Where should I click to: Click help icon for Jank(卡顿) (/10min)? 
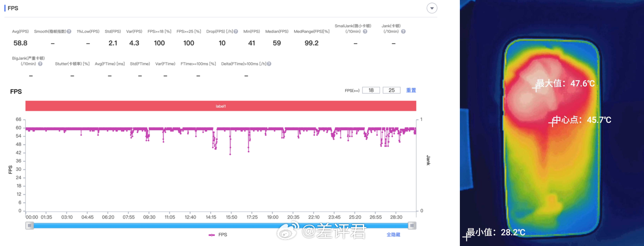pyautogui.click(x=403, y=32)
